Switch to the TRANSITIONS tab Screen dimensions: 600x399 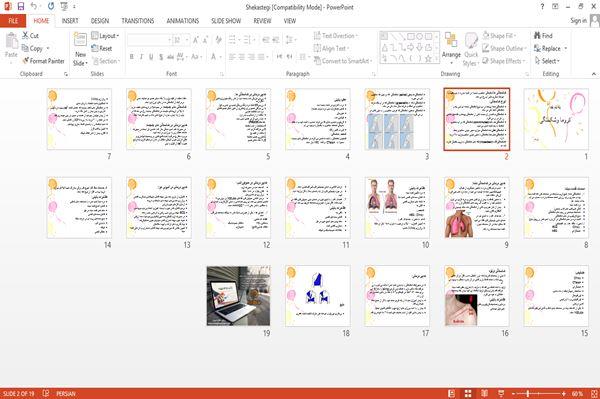[138, 21]
